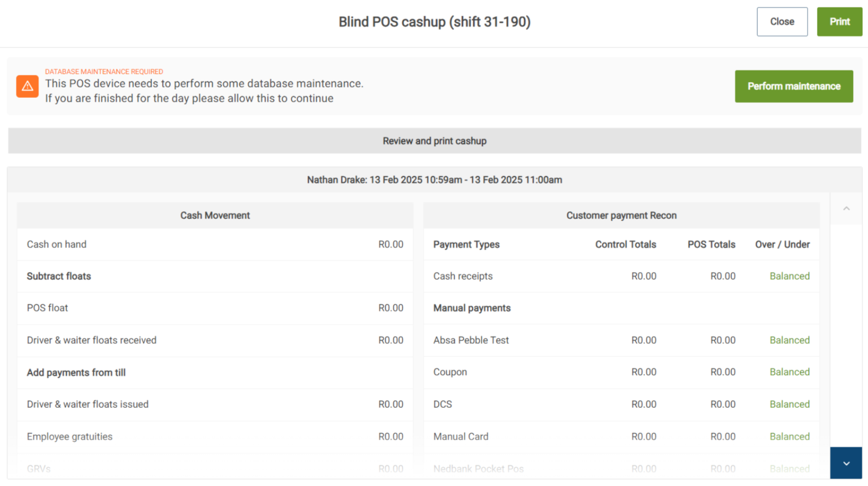This screenshot has height=486, width=868.
Task: Click the Balanced status for Cash receipts
Action: (789, 276)
